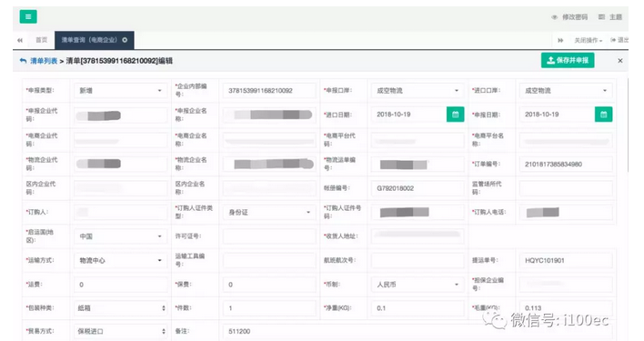Close the edit panel with the X icon
Image resolution: width=644 pixels, height=341 pixels.
click(620, 61)
